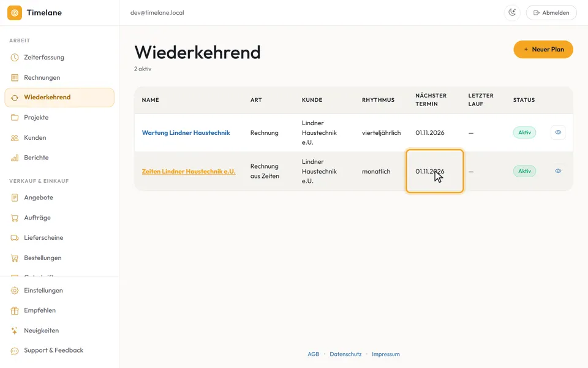Click the Neuigkeiten sparkle icon
The image size is (588, 368).
(x=15, y=331)
